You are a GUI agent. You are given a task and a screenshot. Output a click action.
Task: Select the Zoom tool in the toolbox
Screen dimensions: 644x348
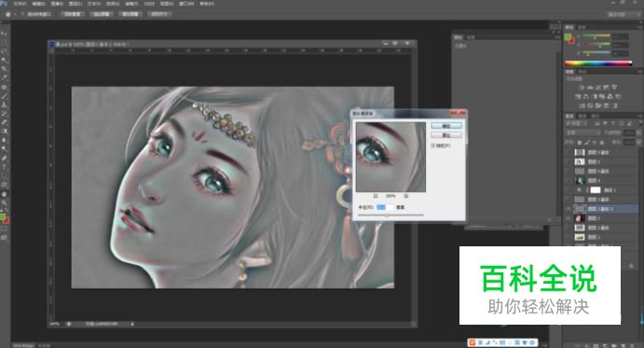[4, 202]
